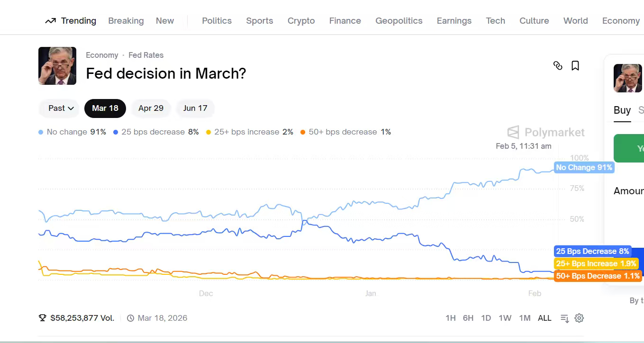Click the No change legend dot
Viewport: 644px width, 343px height.
tap(41, 132)
